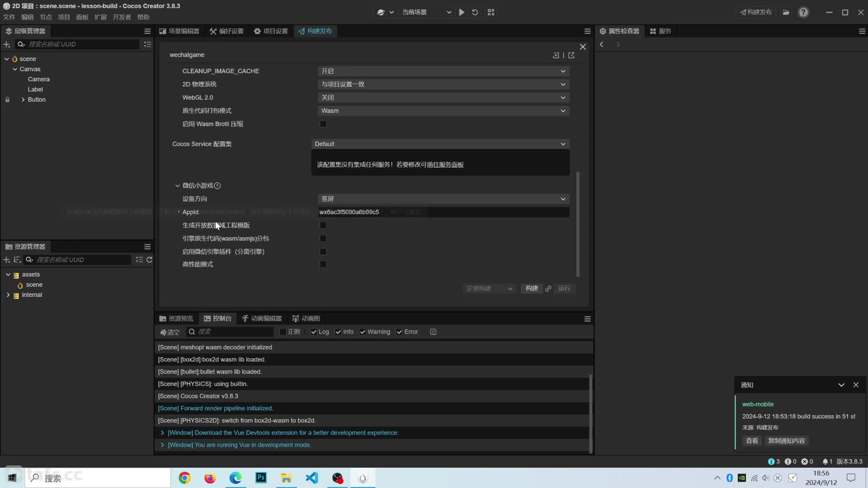Switch to the 资源预览 tab
Viewport: 868px width, 488px height.
tap(176, 319)
